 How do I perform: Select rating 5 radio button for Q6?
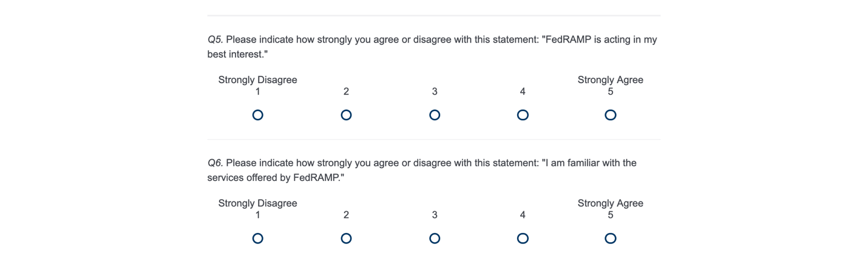click(611, 239)
